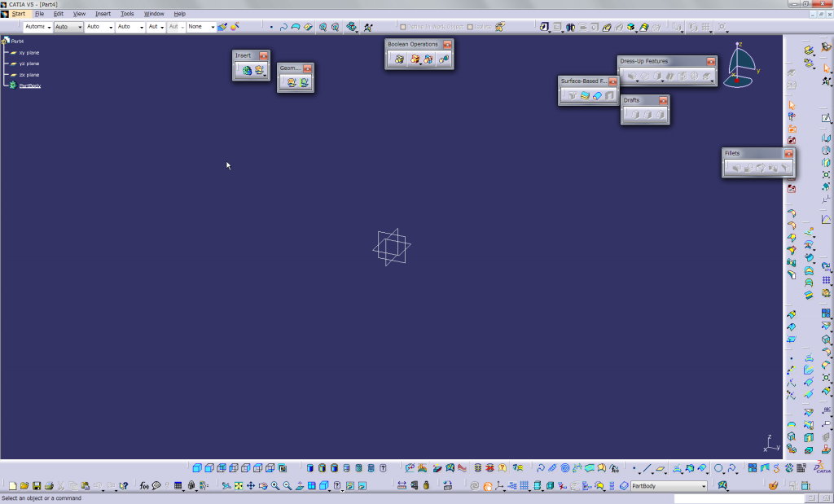The height and width of the screenshot is (504, 834).
Task: Select the yz plane tree item
Action: coord(29,64)
